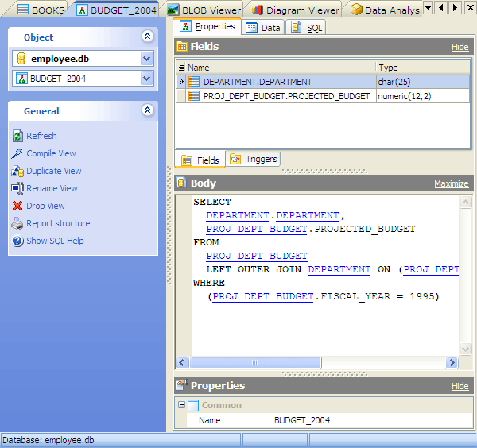Click the Fields header table icon
The width and height of the screenshot is (477, 448).
pyautogui.click(x=182, y=47)
